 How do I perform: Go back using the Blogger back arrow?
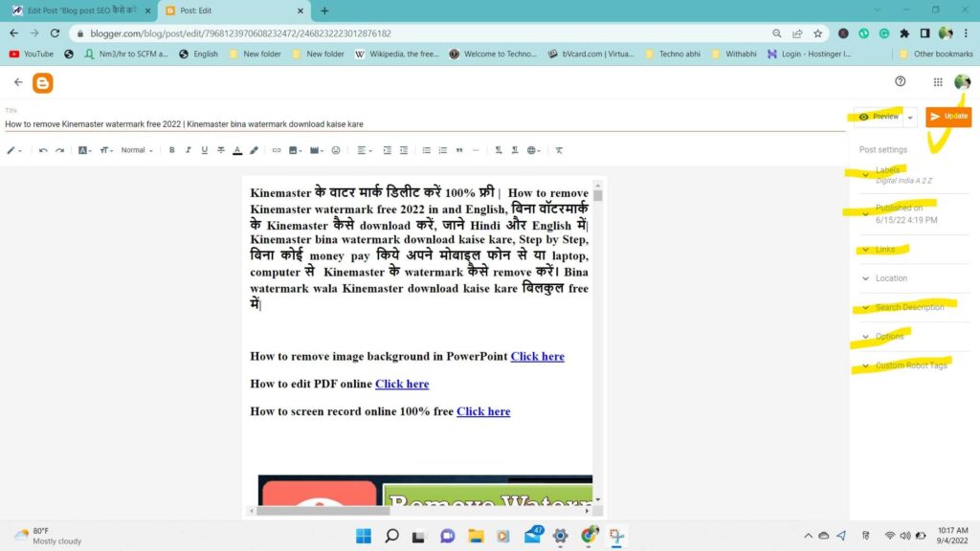click(x=18, y=82)
